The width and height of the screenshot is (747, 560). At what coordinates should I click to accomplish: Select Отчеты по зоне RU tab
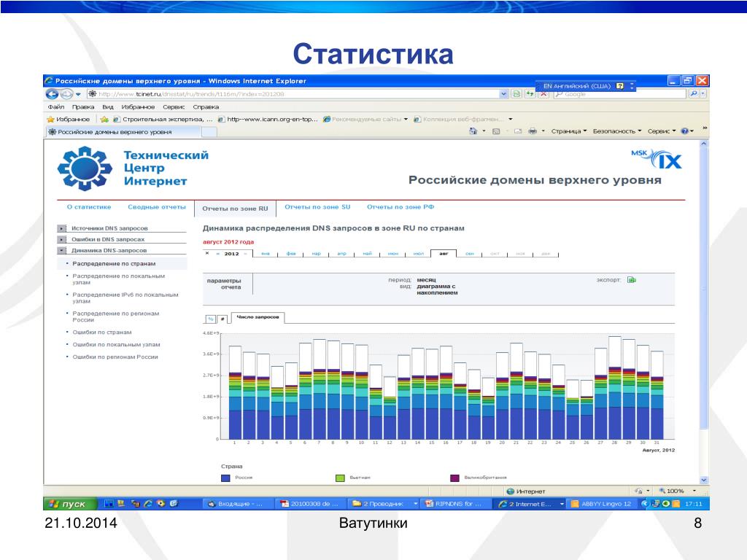click(x=236, y=209)
